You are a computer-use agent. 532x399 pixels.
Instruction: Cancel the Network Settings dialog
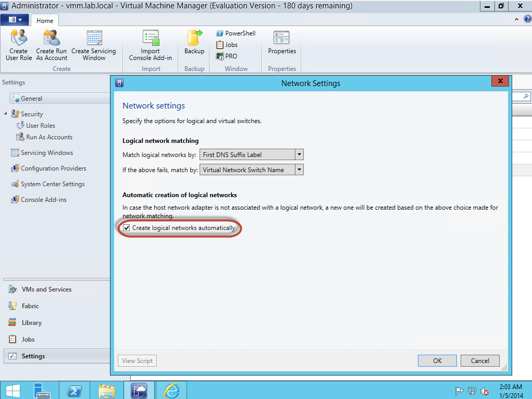[480, 360]
